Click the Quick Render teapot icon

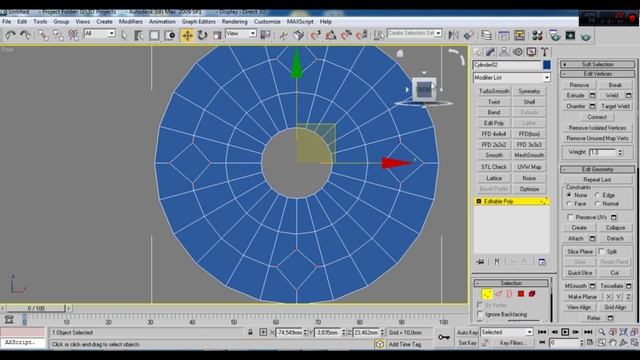586,36
